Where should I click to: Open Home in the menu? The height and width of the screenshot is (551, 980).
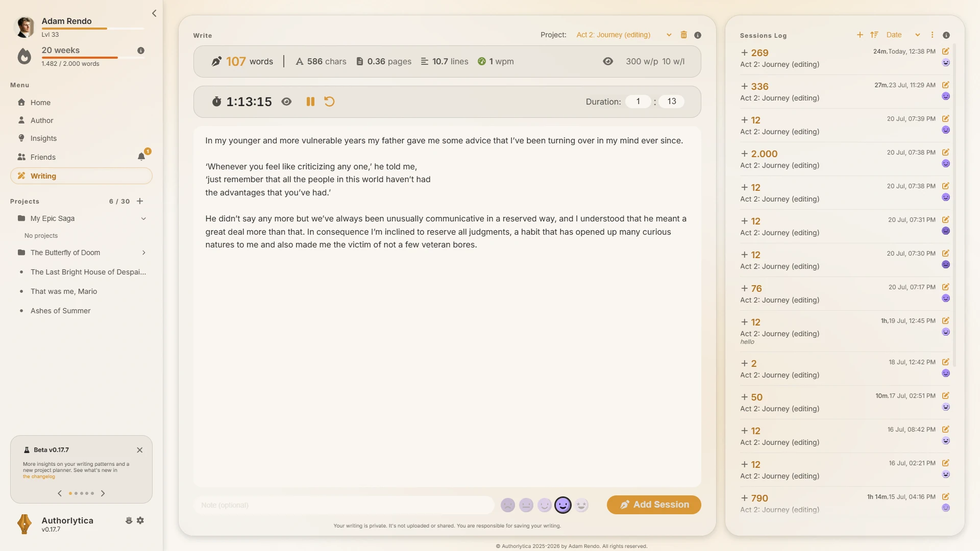click(81, 103)
